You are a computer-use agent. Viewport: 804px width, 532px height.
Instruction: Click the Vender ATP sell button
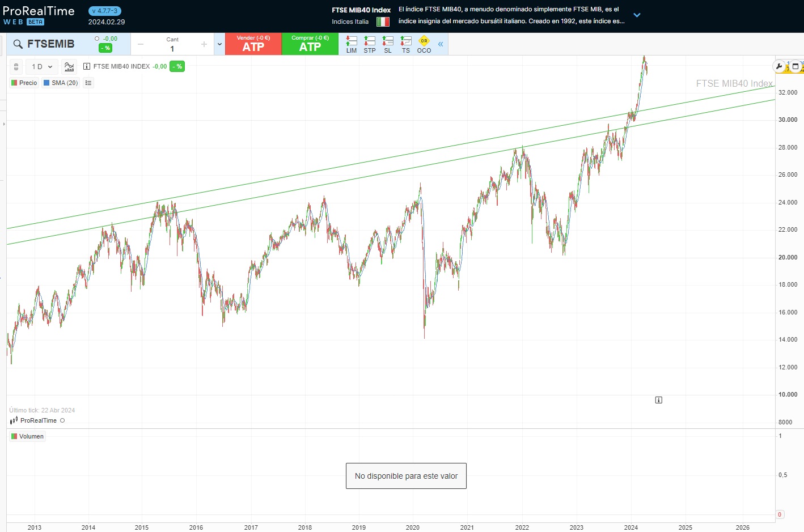[x=253, y=44]
